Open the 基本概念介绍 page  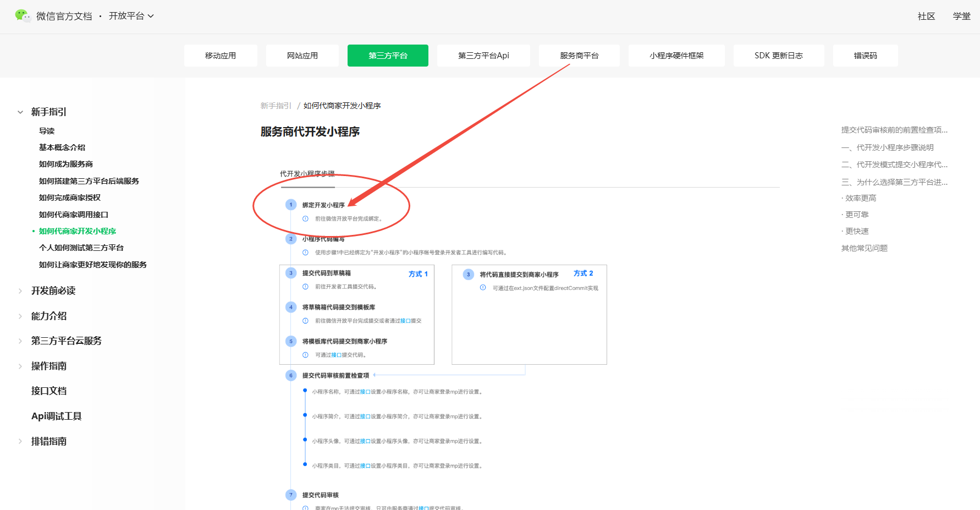[62, 147]
